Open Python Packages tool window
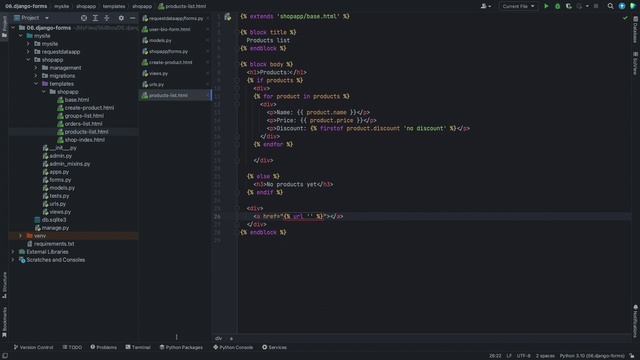The image size is (640, 360). point(181,347)
